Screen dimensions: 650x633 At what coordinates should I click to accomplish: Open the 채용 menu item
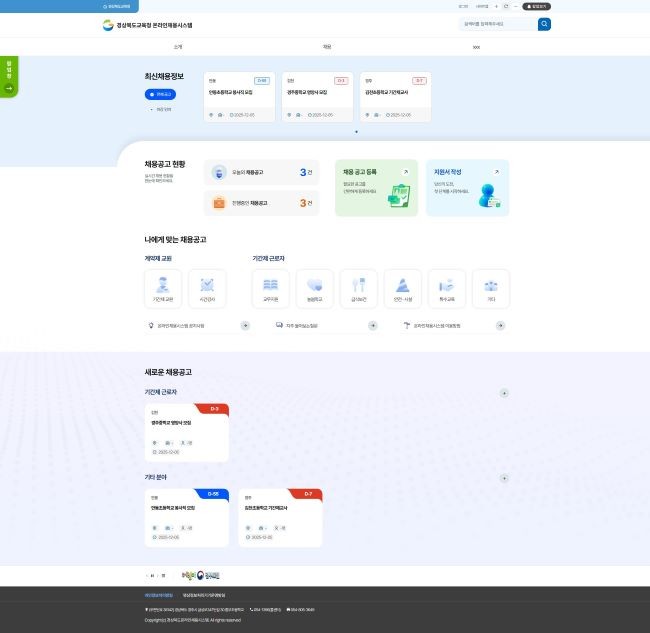(x=327, y=47)
